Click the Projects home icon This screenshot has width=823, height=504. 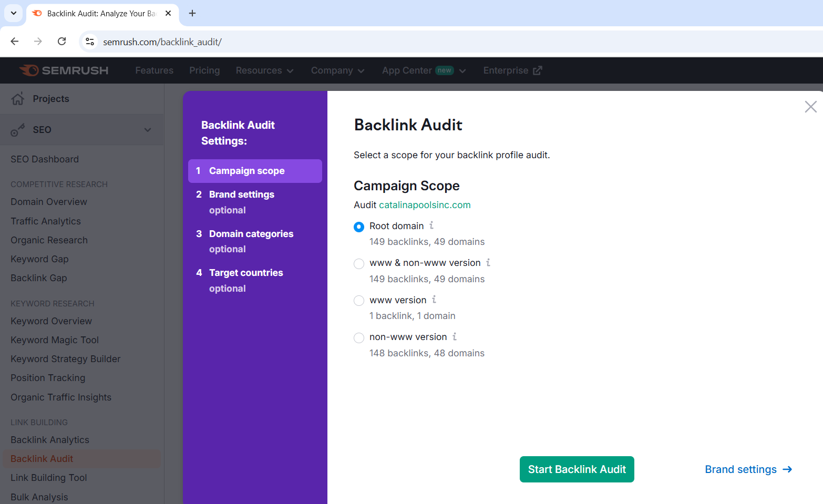point(18,99)
